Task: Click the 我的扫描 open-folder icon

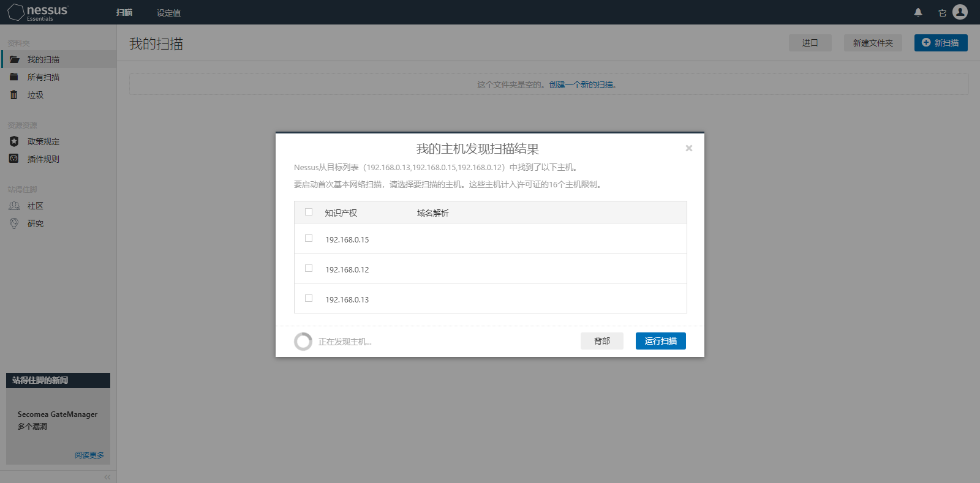Action: coord(14,59)
